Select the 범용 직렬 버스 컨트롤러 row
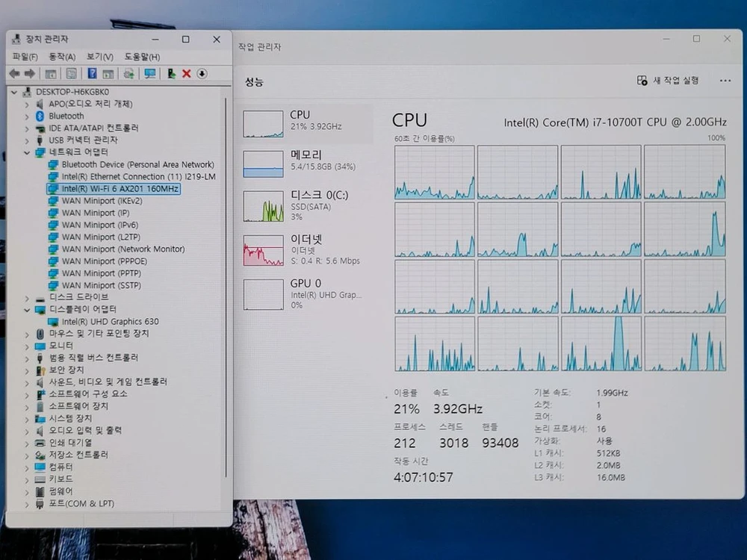This screenshot has height=560, width=747. click(x=93, y=358)
